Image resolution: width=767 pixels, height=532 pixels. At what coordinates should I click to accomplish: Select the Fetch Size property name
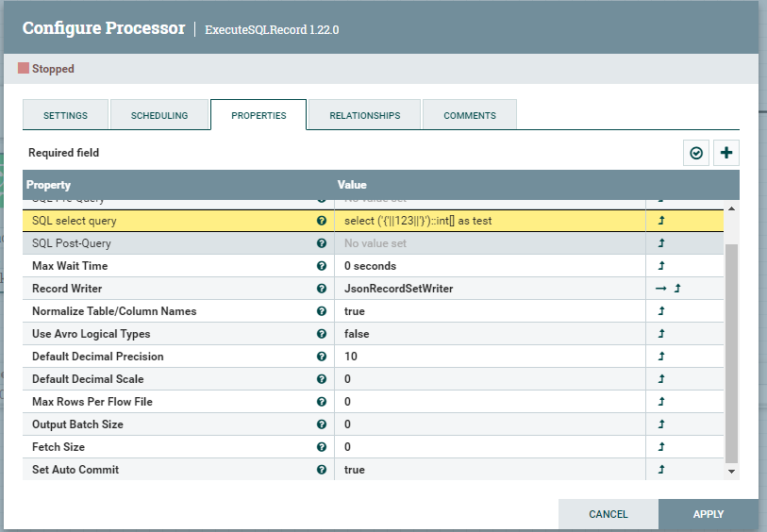click(58, 447)
